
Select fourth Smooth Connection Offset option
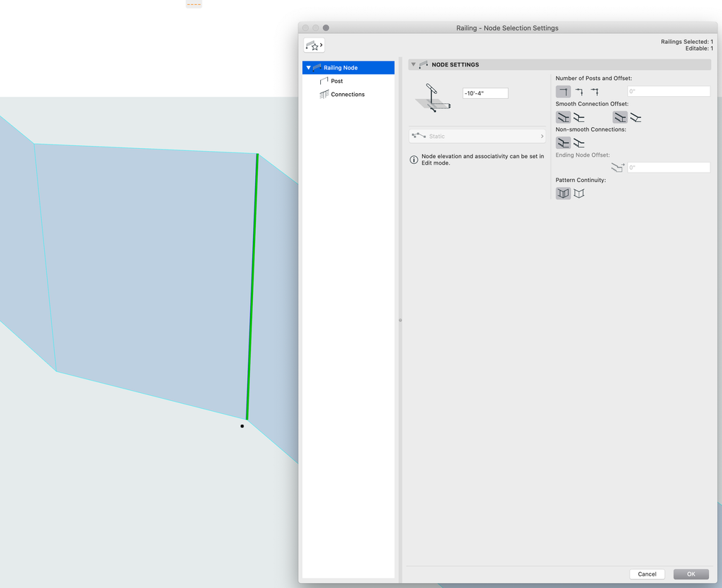635,117
